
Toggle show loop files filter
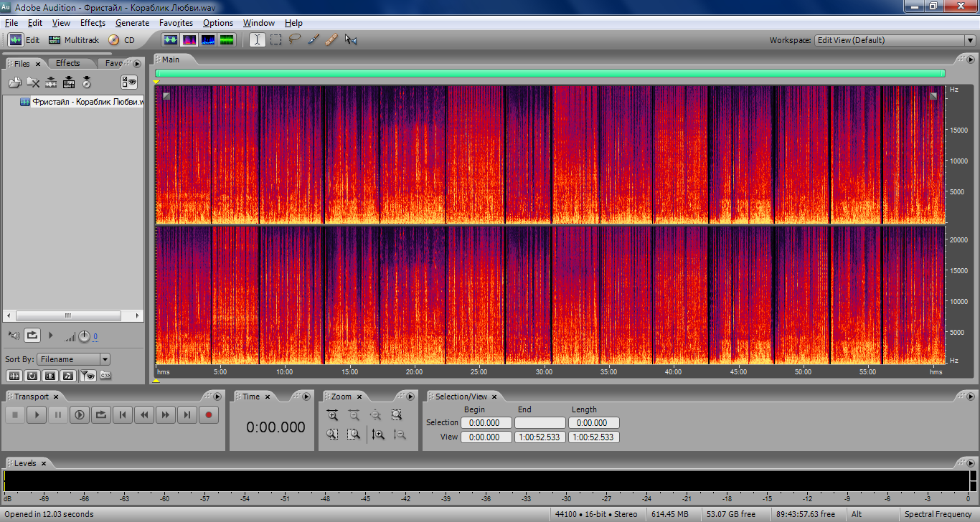pyautogui.click(x=32, y=375)
